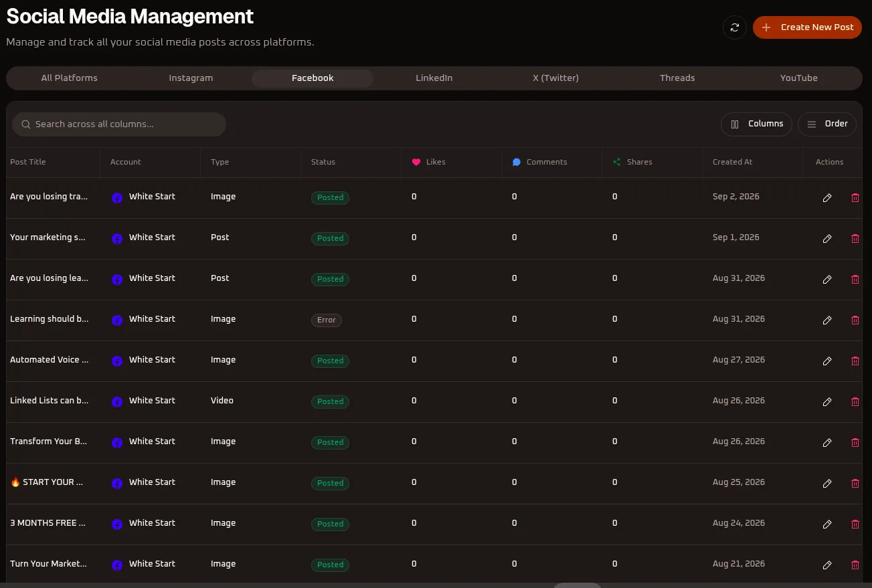
Task: Edit the 'Linked Lists can b...' post
Action: click(827, 402)
